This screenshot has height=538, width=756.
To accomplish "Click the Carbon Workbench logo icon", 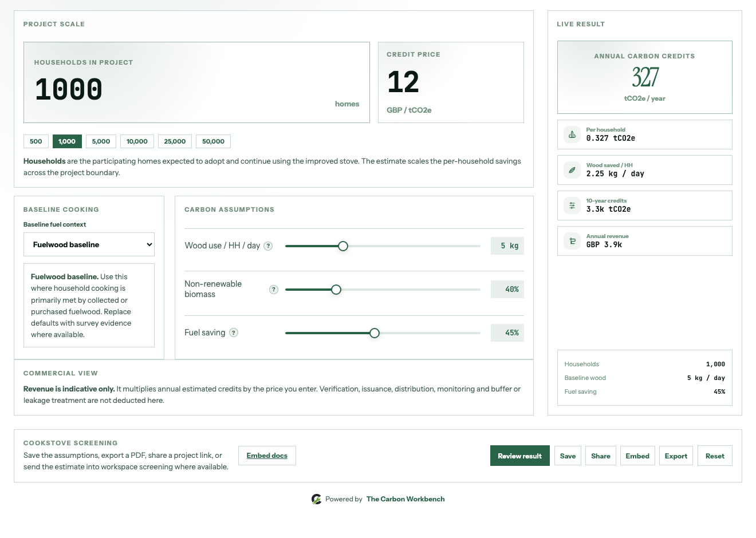I will [x=316, y=499].
